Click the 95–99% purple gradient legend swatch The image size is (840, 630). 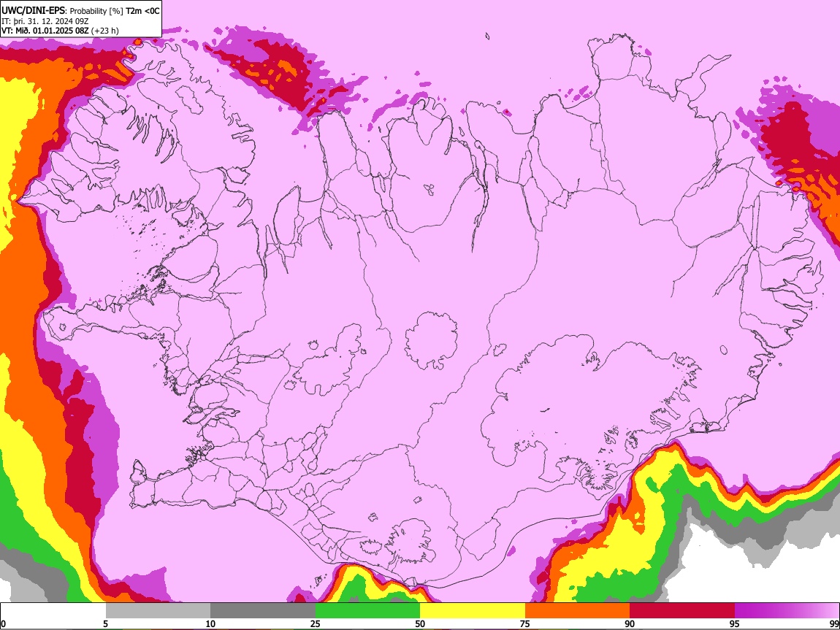pyautogui.click(x=787, y=610)
